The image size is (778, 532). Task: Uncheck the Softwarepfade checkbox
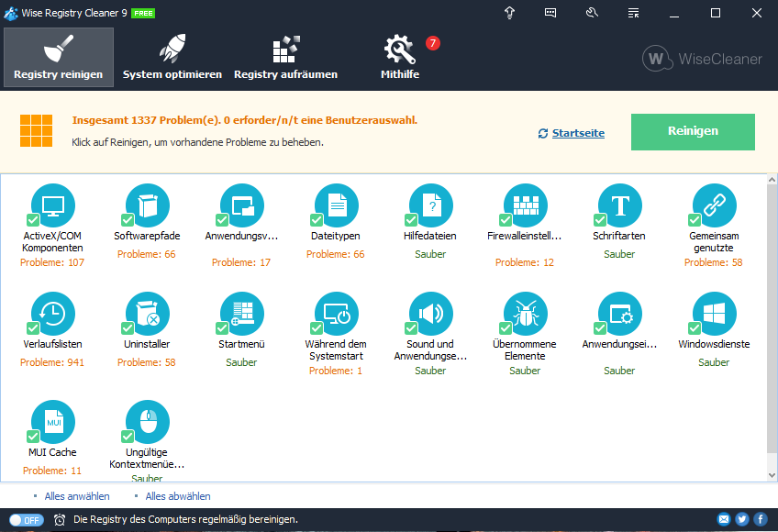128,220
